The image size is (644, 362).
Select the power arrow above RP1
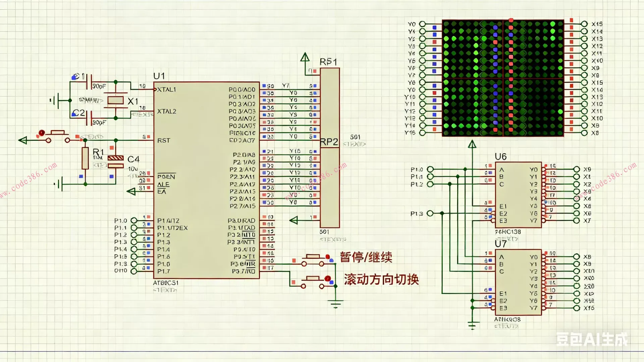305,57
